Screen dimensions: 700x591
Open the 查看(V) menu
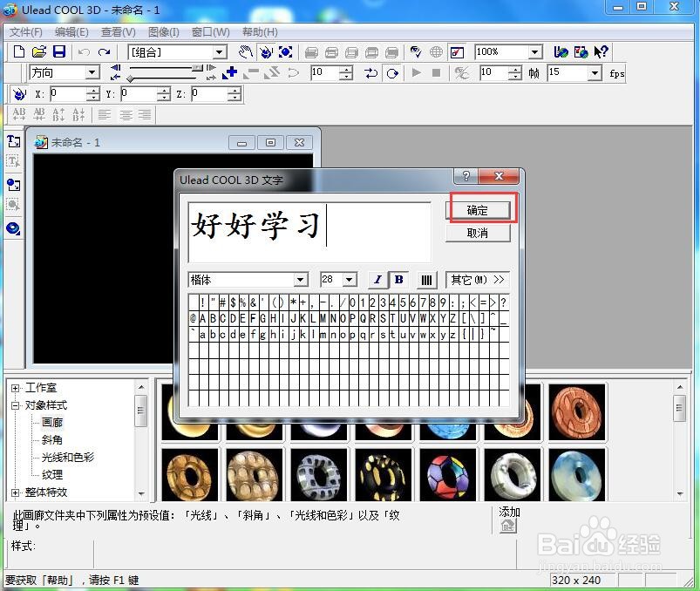[119, 32]
